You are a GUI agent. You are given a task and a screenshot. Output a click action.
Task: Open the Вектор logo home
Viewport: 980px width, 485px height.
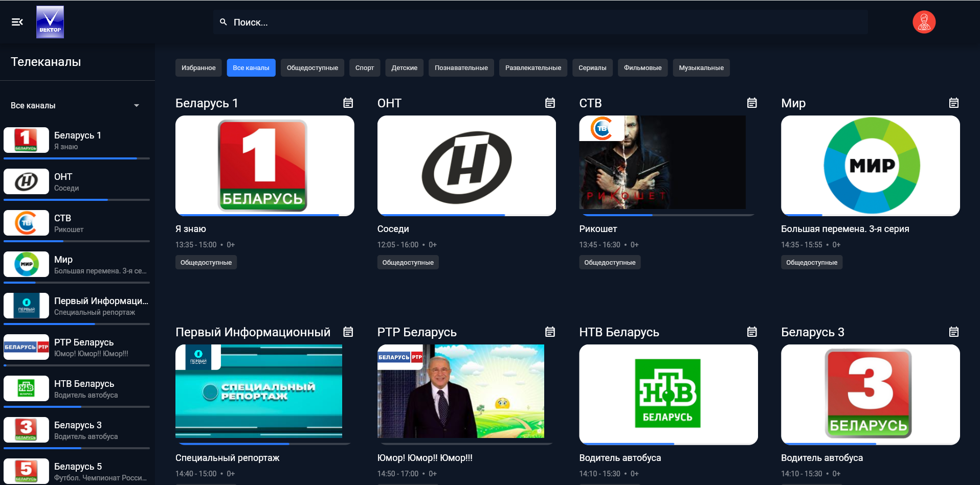tap(50, 22)
